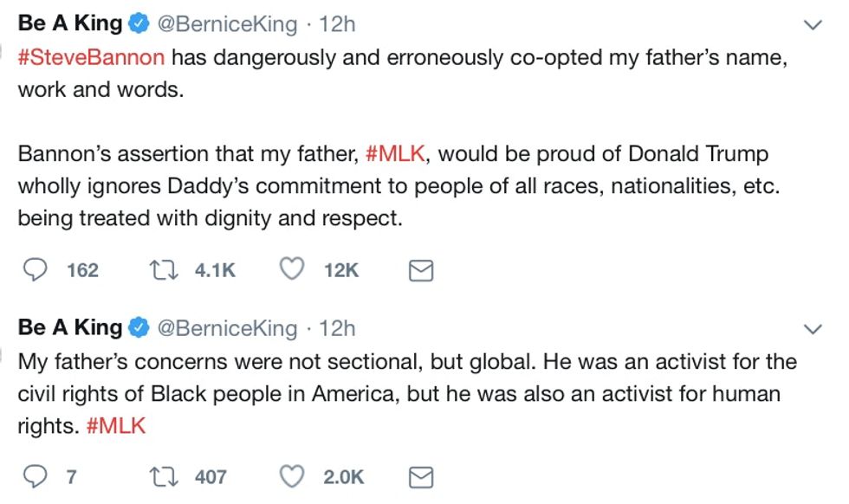Click "Be A King" name on second tweet

(70, 328)
